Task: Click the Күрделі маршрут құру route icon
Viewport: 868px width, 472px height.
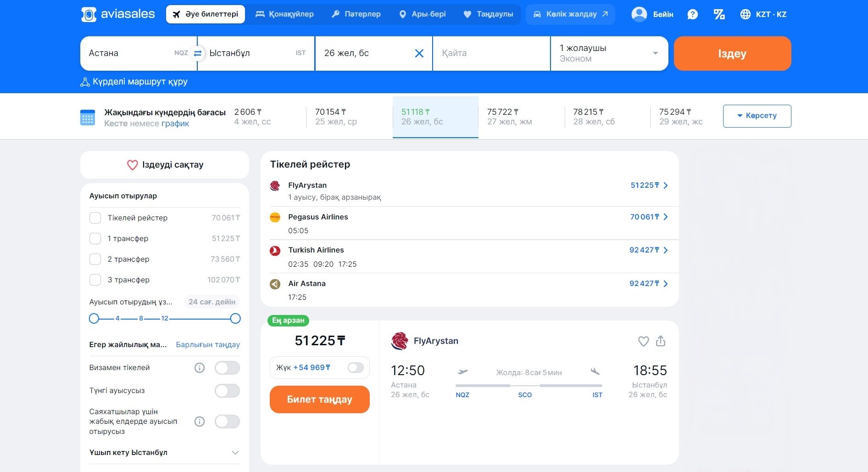Action: tap(85, 82)
